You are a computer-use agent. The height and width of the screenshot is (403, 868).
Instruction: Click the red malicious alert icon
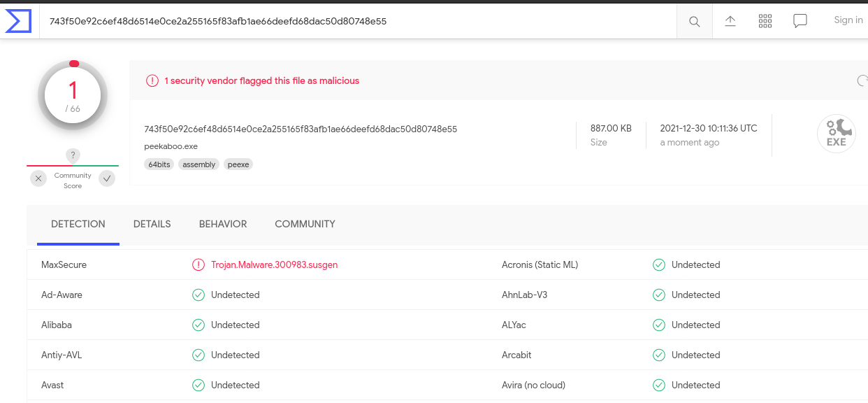click(152, 80)
